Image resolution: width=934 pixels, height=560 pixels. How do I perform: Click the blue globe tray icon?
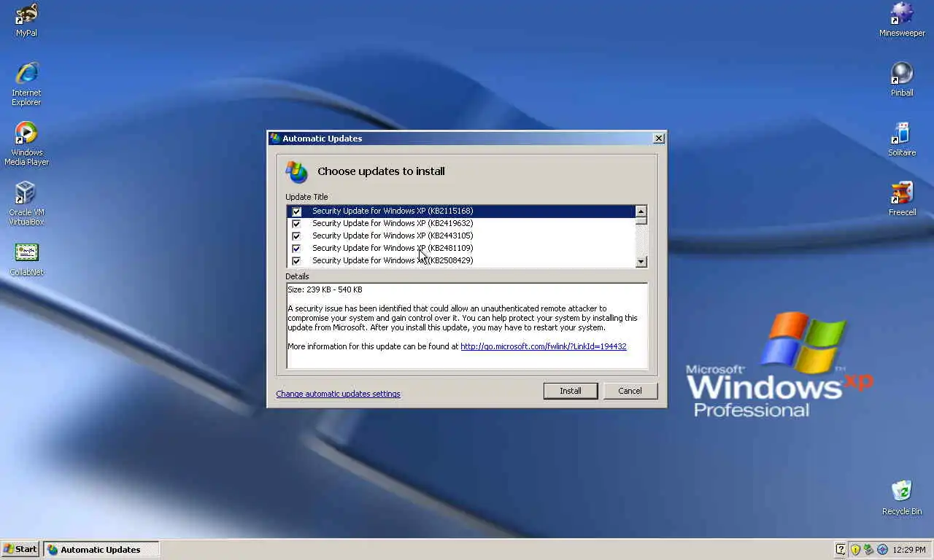(x=882, y=549)
